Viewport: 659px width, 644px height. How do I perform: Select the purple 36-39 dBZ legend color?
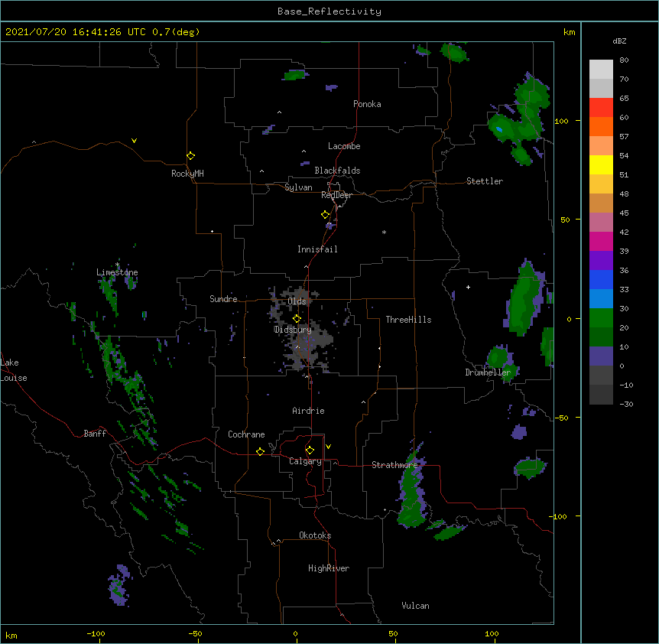[601, 261]
